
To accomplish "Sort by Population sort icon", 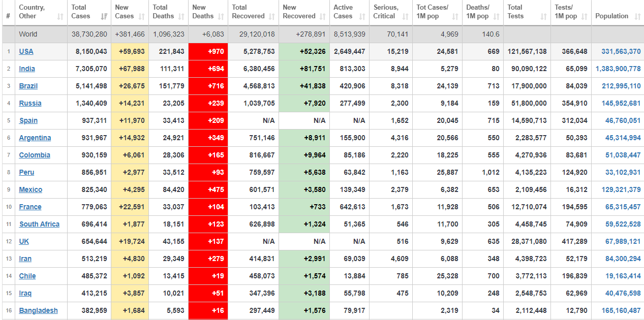I will [x=637, y=16].
